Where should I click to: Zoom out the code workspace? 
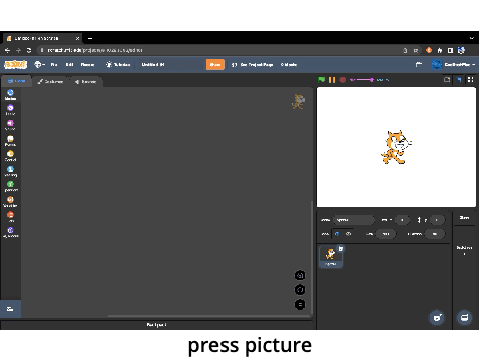[x=300, y=290]
